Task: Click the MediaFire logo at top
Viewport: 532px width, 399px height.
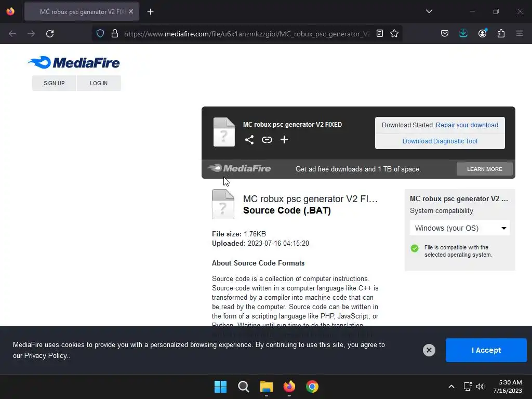Action: 74,62
